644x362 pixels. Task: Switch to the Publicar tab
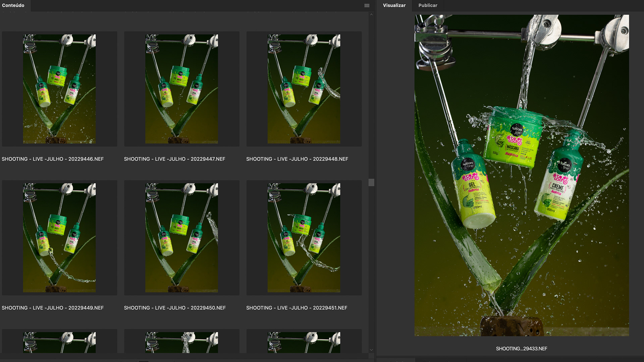point(428,5)
